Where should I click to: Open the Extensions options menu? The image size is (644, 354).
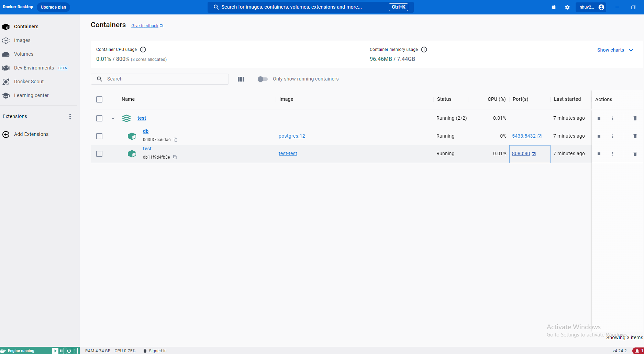[x=70, y=117]
